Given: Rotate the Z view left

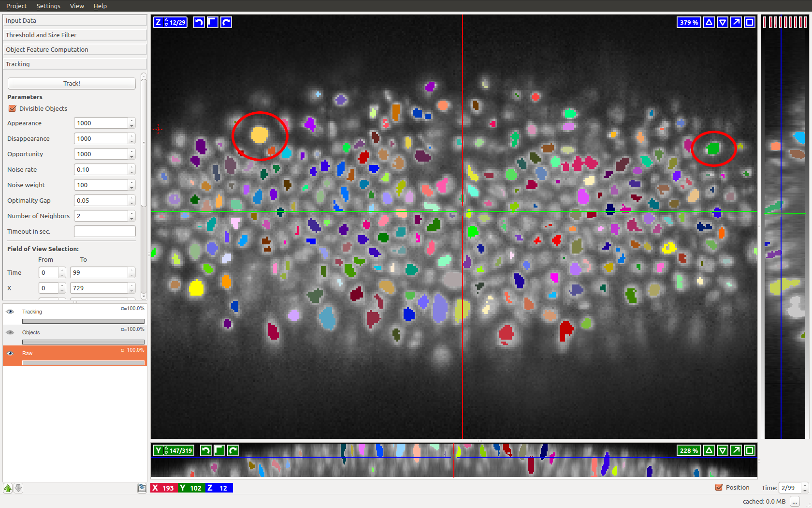Looking at the screenshot, I should pyautogui.click(x=199, y=22).
